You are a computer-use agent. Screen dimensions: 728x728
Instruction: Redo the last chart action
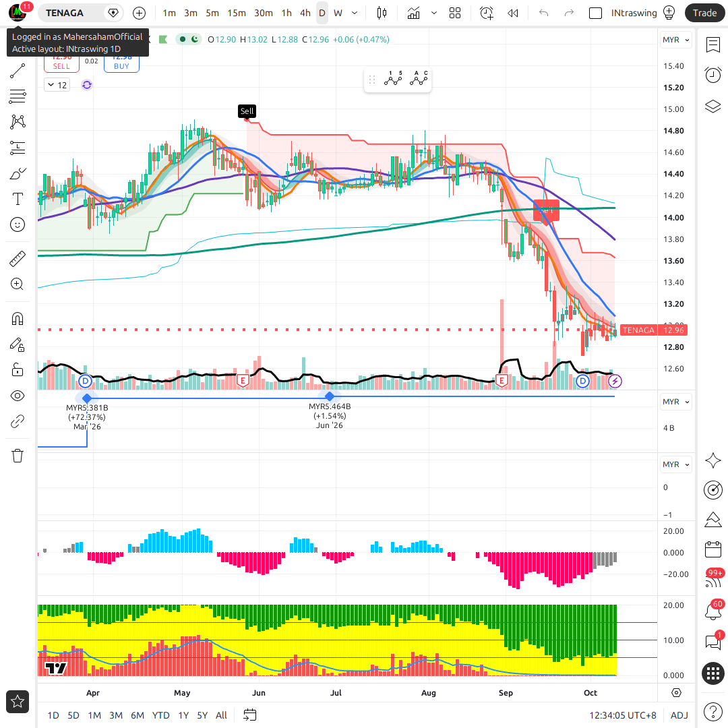click(x=569, y=13)
